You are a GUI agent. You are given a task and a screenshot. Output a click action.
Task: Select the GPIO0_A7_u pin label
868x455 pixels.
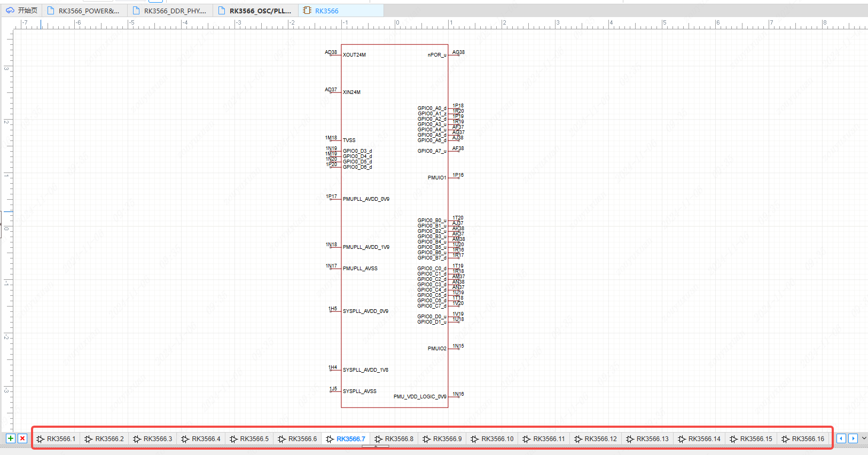(x=432, y=151)
